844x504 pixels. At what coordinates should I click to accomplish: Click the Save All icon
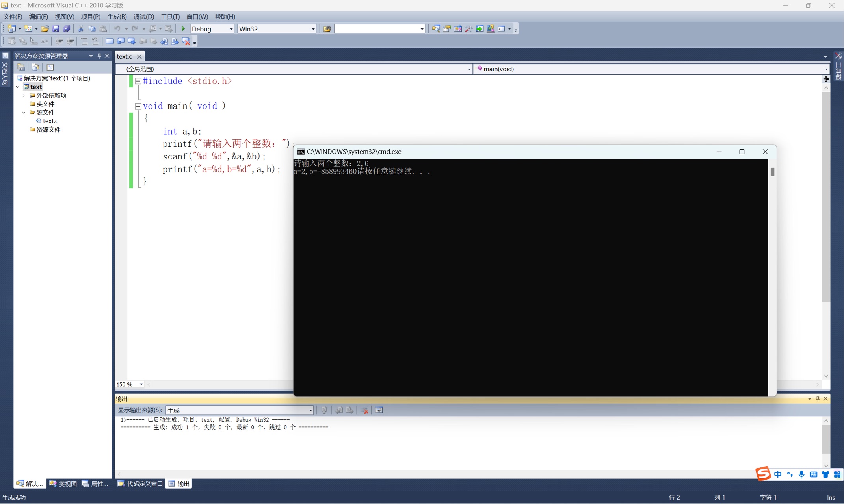67,29
